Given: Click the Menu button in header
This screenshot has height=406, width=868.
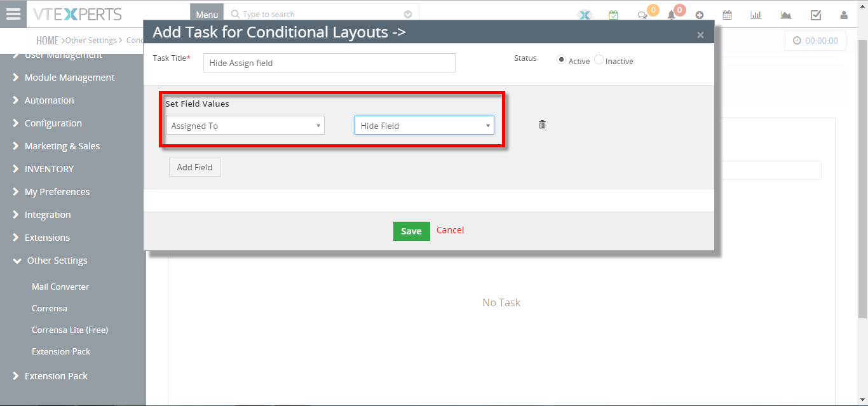Looking at the screenshot, I should coord(207,15).
